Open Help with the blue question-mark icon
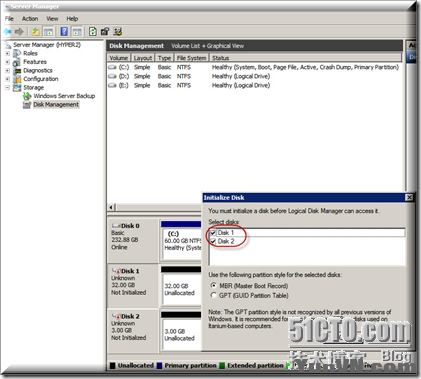 coord(64,32)
